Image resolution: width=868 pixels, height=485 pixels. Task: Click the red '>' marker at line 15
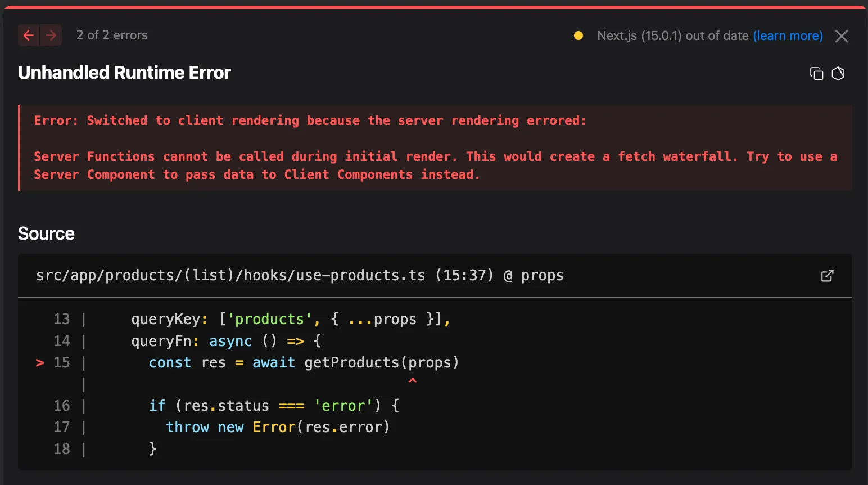40,363
